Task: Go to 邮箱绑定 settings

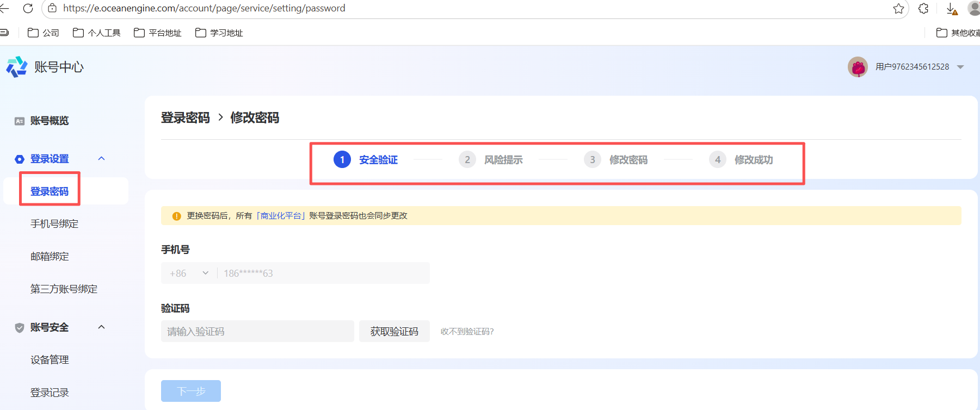Action: click(50, 257)
